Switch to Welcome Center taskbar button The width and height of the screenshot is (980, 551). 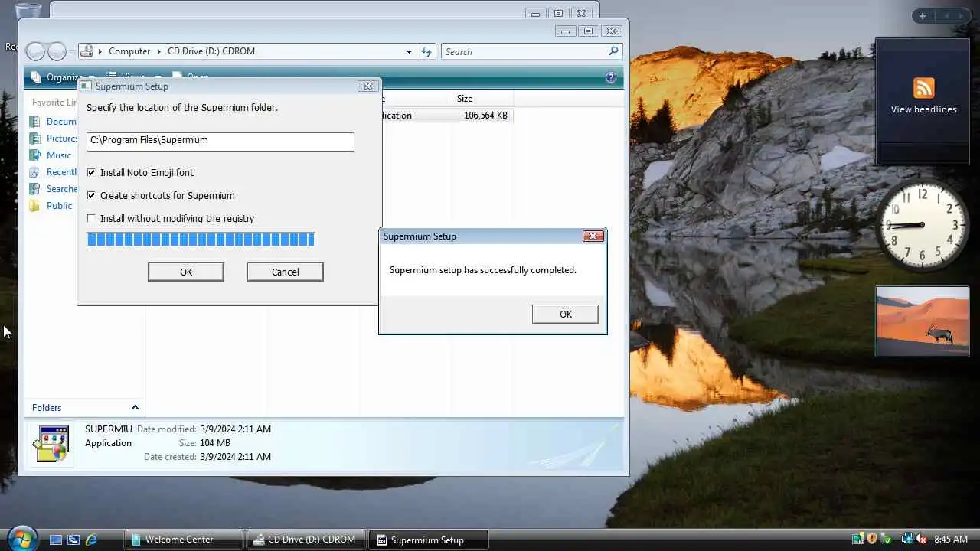[184, 540]
